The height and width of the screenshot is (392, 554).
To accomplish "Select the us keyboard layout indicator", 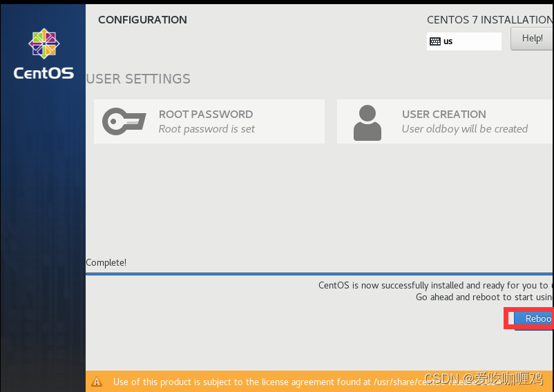I will pyautogui.click(x=464, y=41).
